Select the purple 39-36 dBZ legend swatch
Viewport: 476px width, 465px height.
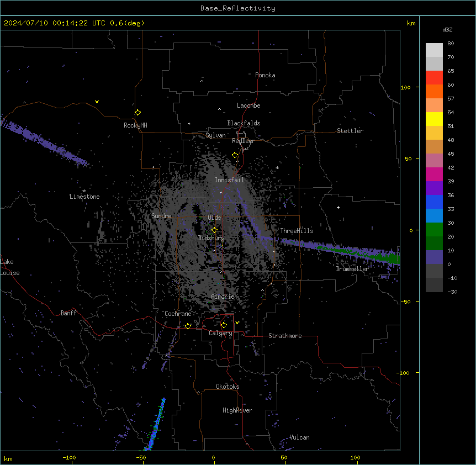(434, 188)
